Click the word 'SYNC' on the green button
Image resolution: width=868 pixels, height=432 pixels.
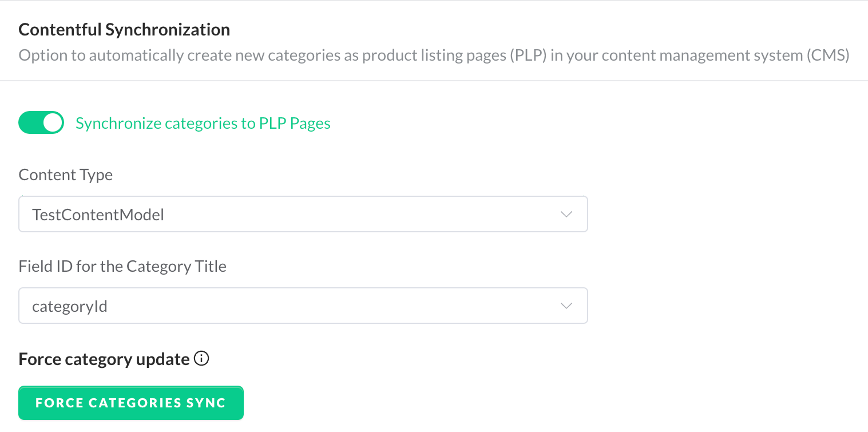(x=206, y=403)
